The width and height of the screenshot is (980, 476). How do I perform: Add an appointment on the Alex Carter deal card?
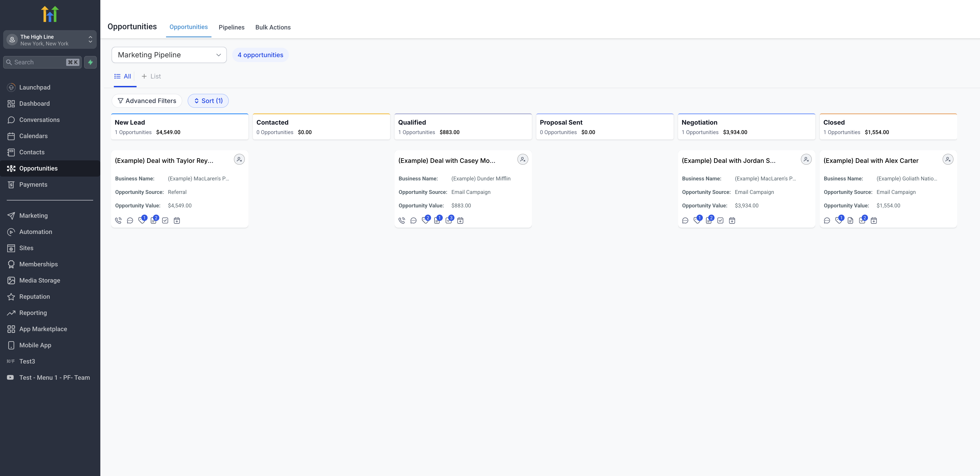click(874, 220)
